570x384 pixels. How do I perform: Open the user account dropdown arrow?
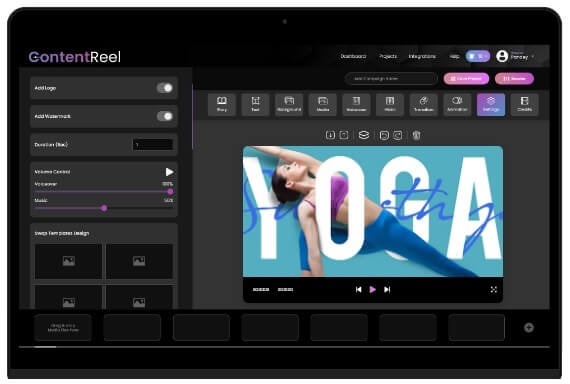(x=533, y=57)
